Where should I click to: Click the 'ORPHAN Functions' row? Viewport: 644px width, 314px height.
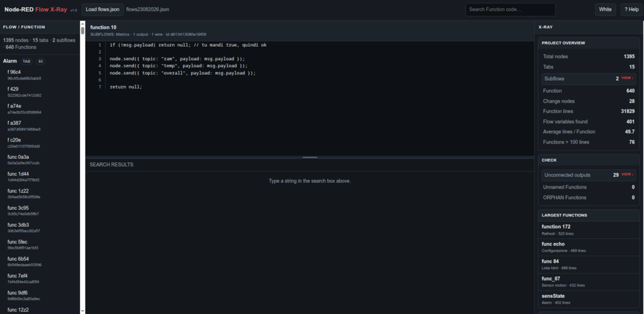click(x=588, y=197)
